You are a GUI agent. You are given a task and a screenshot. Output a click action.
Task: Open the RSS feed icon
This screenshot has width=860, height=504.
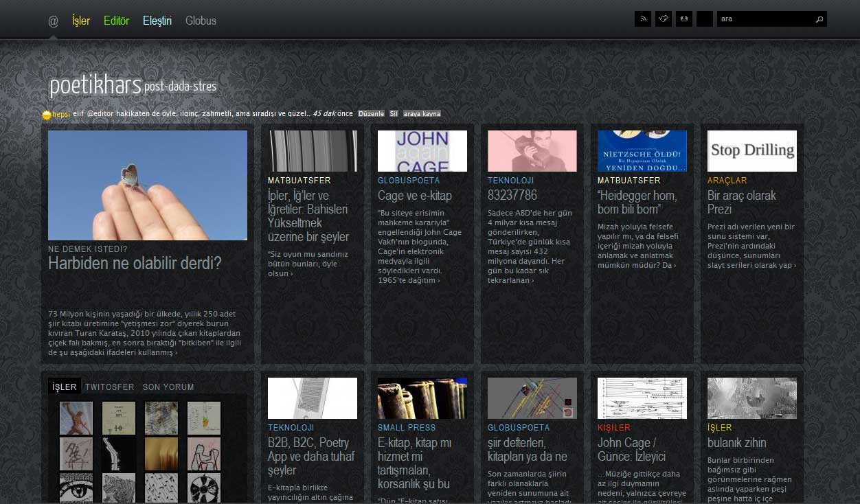click(x=643, y=19)
